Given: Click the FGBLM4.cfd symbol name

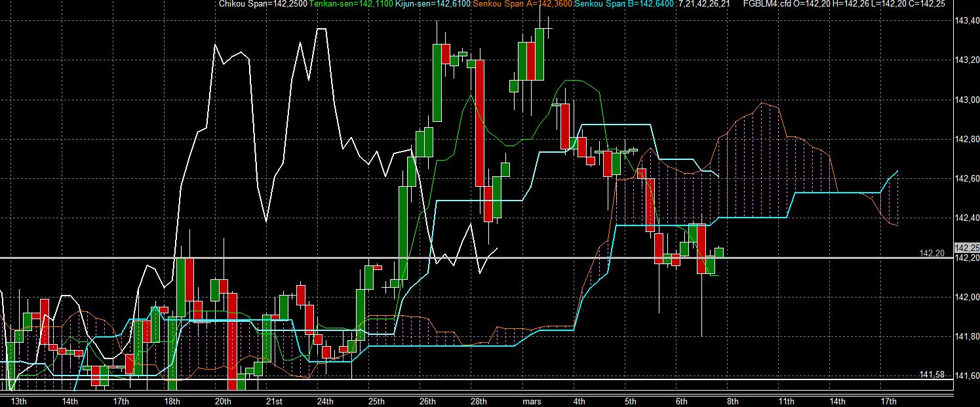Looking at the screenshot, I should [x=768, y=4].
